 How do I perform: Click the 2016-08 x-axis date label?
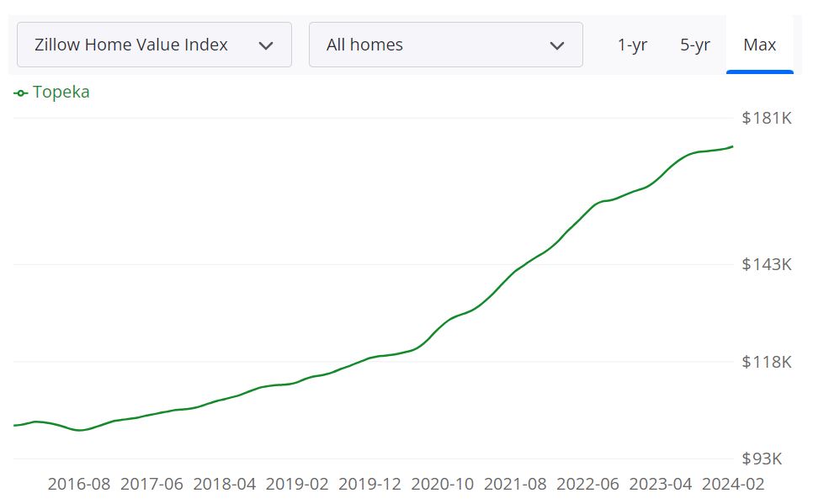[x=79, y=484]
